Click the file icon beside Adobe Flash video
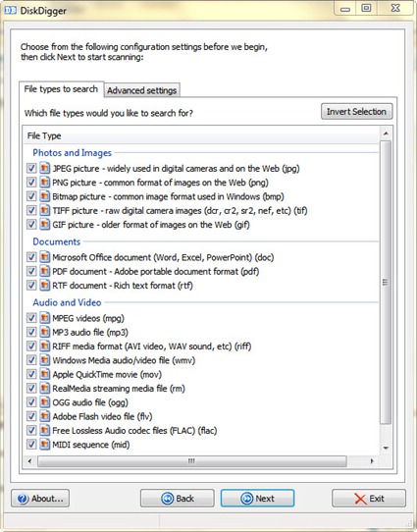 44,416
